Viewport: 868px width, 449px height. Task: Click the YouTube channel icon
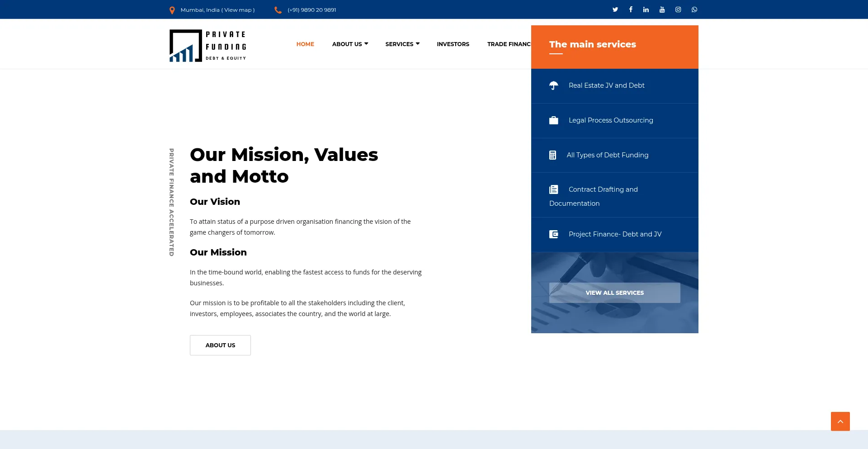[x=662, y=9]
